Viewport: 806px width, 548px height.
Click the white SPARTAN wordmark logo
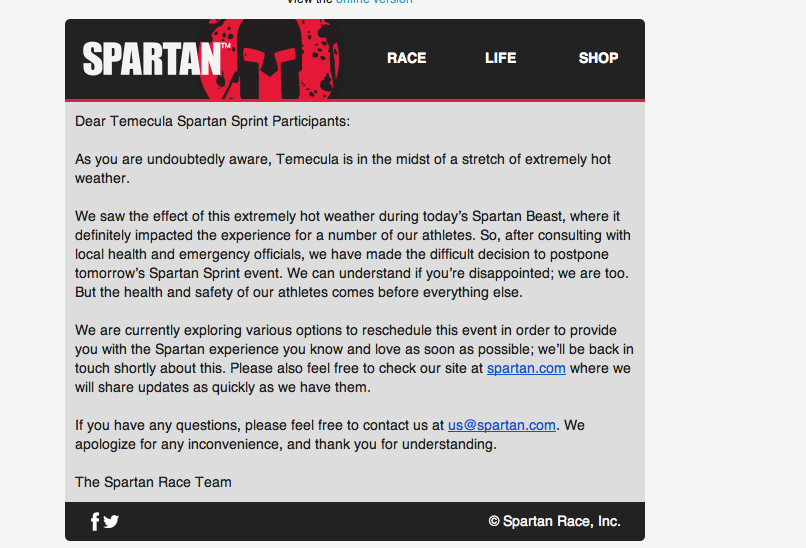pos(151,59)
